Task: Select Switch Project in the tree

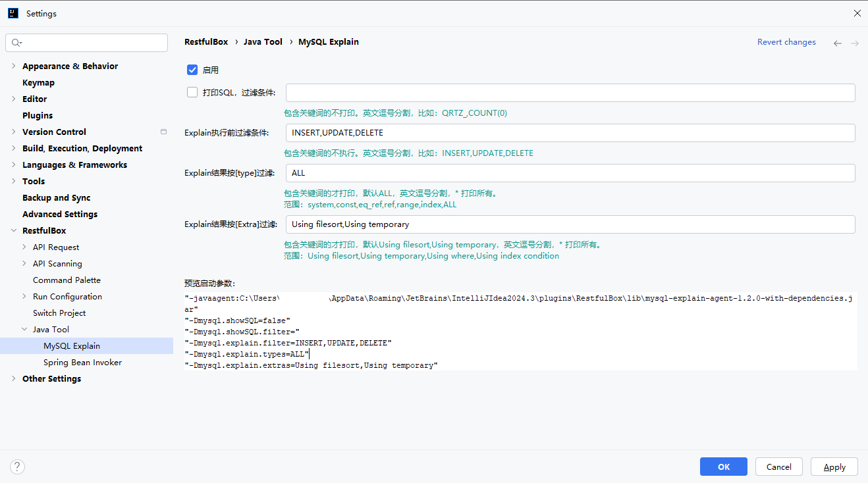Action: click(59, 313)
